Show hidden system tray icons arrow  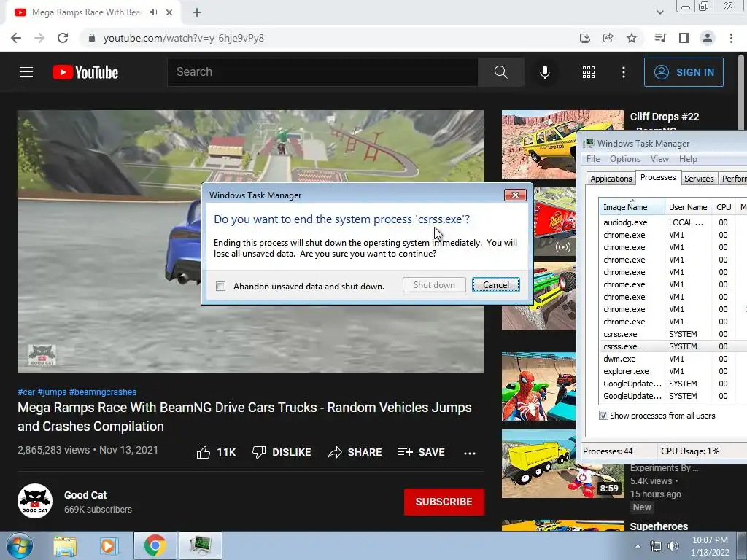(638, 546)
